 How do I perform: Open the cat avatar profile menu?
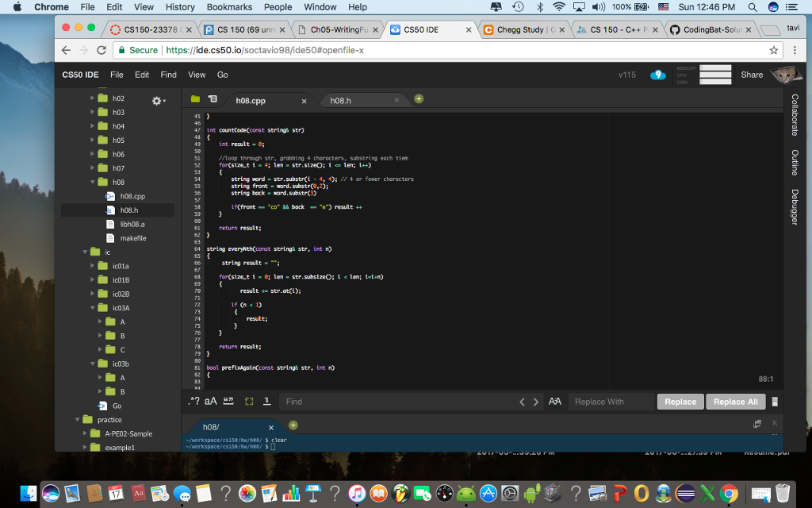786,75
